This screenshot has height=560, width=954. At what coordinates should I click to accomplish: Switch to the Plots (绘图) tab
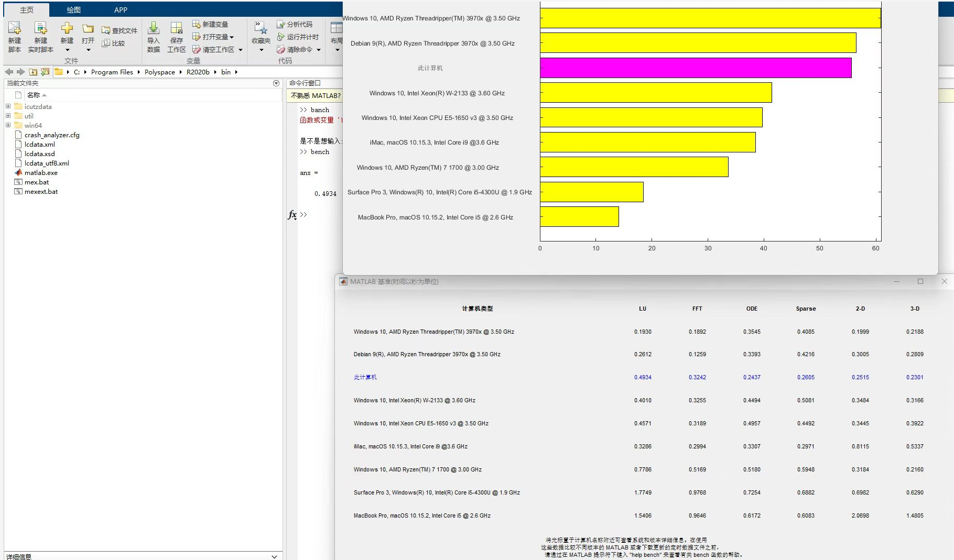[x=73, y=10]
